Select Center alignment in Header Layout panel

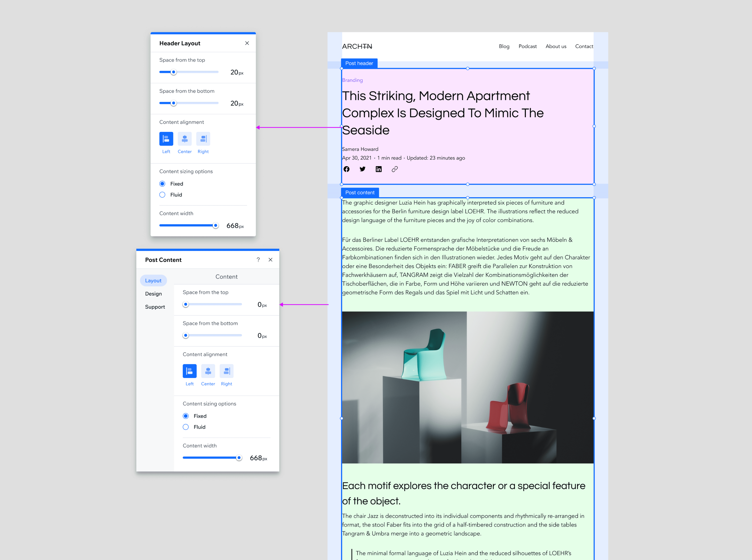click(184, 139)
